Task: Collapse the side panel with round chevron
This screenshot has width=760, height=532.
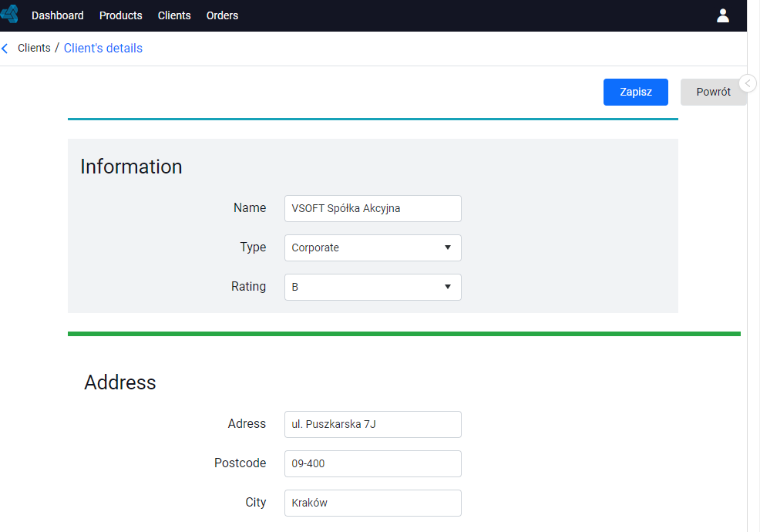Action: click(748, 83)
